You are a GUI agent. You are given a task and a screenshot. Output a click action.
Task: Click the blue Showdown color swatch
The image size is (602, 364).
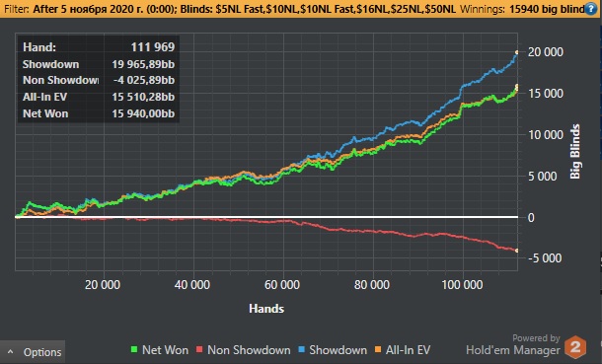point(302,350)
